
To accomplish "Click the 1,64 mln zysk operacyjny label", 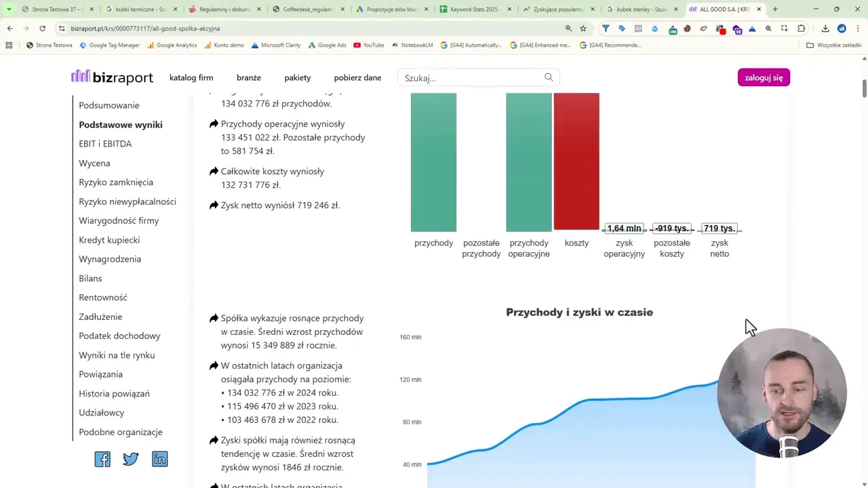I will (624, 228).
